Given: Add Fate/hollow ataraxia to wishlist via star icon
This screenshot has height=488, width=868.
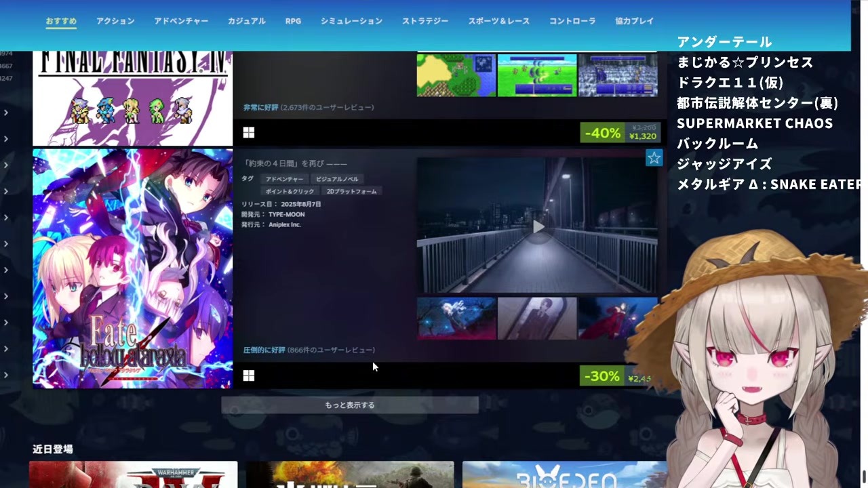Looking at the screenshot, I should pos(654,158).
